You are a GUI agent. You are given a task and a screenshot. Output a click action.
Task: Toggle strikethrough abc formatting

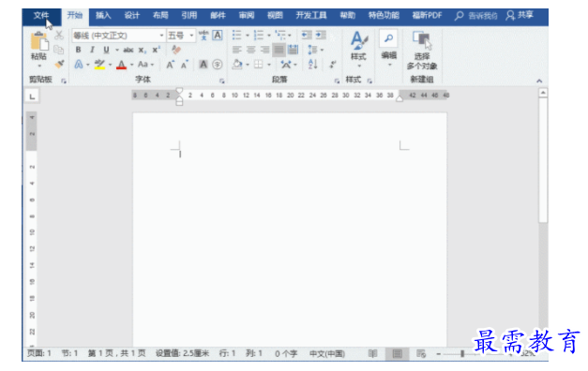tap(128, 50)
